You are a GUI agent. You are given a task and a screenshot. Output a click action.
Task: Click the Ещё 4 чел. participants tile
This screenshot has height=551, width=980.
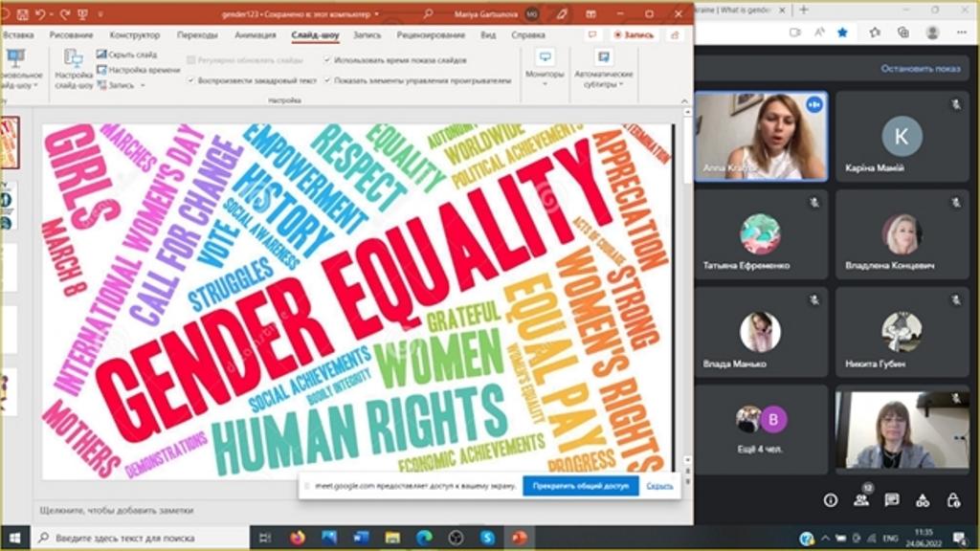(761, 429)
